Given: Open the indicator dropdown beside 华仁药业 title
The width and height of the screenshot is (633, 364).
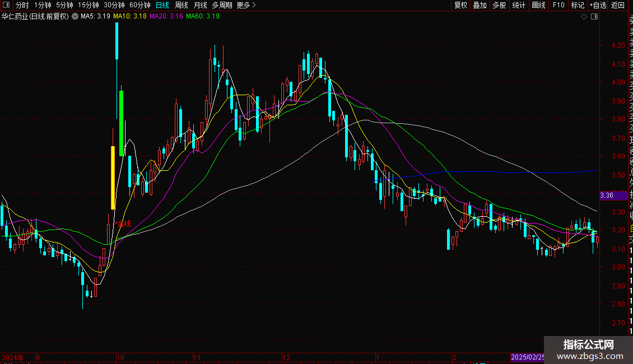Looking at the screenshot, I should coord(75,17).
